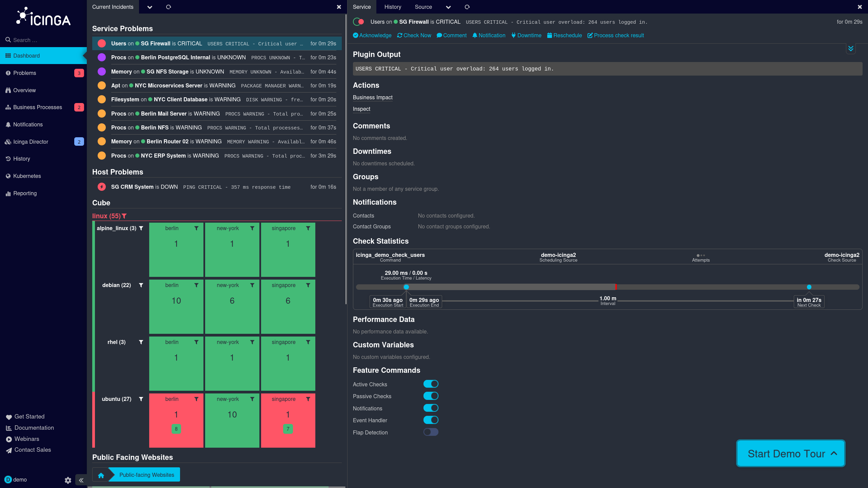Open Business Processes in sidebar
Viewport: 868px width, 488px height.
(x=43, y=107)
